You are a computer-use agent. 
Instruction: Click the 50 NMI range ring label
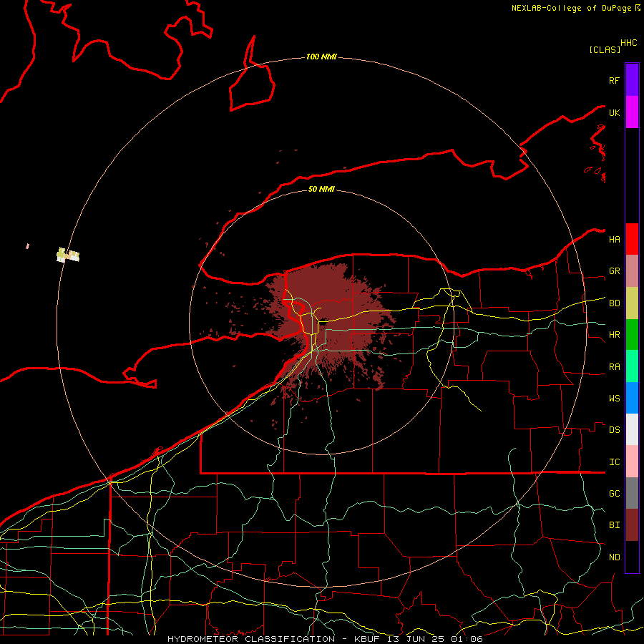[x=321, y=189]
